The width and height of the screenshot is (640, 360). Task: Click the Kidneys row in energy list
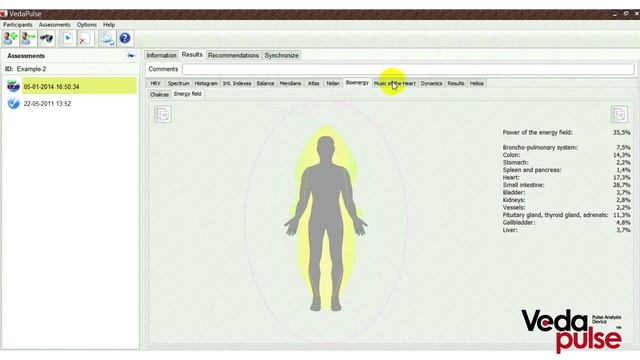click(x=567, y=200)
